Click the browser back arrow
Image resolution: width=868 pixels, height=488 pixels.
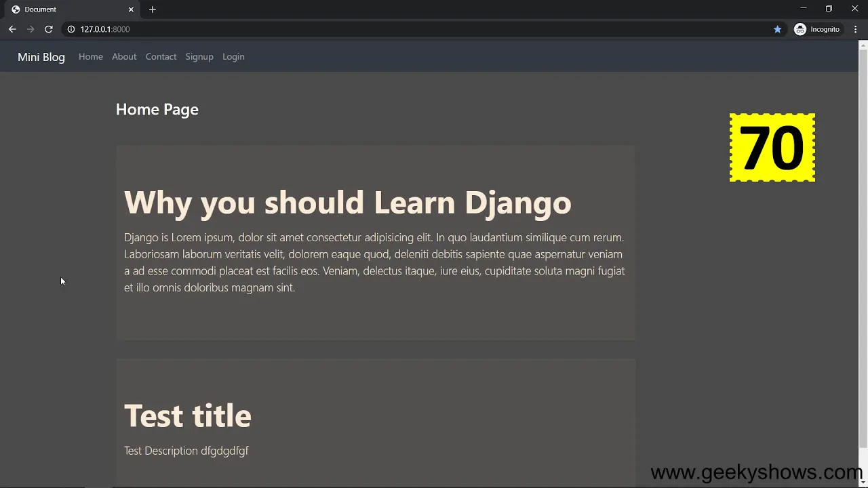(12, 29)
